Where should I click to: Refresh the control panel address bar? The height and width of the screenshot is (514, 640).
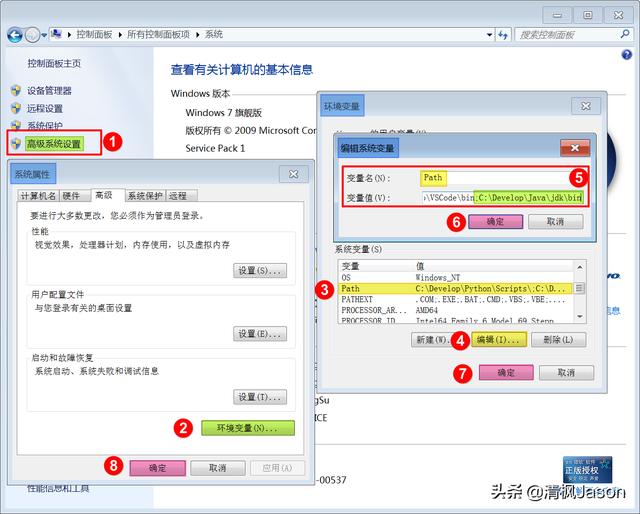pyautogui.click(x=502, y=35)
